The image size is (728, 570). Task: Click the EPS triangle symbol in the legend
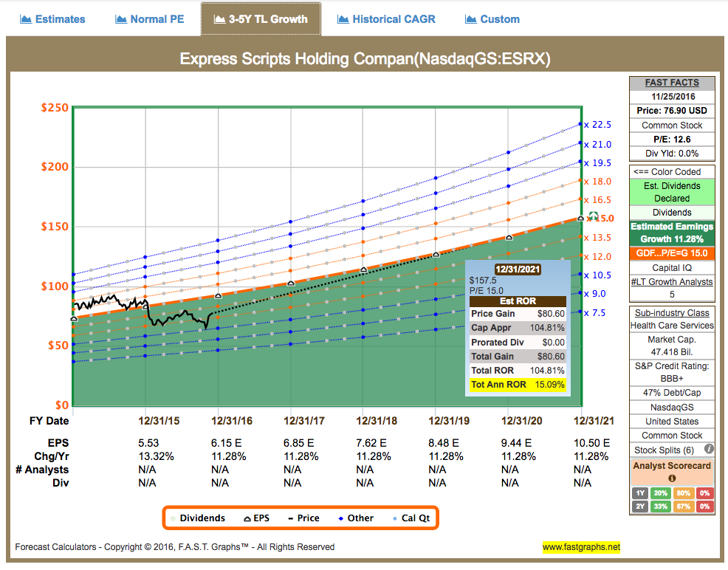pos(247,518)
